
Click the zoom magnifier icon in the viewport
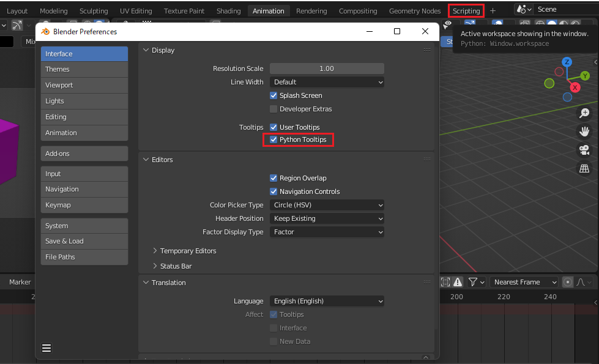[584, 113]
